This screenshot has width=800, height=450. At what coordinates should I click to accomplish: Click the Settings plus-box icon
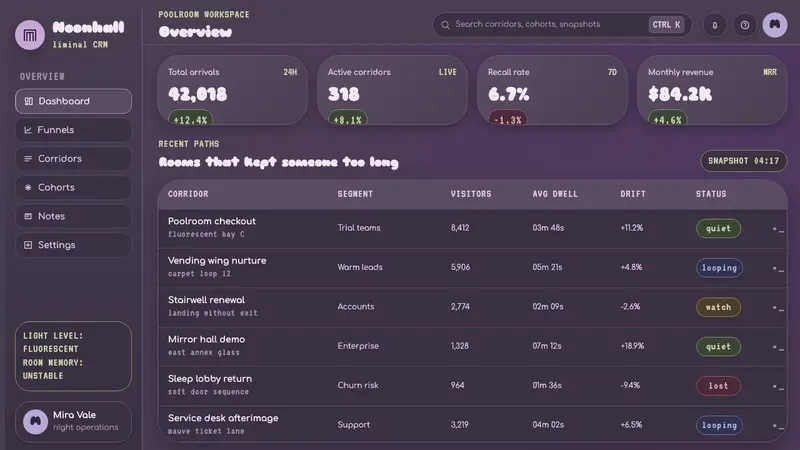[x=28, y=245]
